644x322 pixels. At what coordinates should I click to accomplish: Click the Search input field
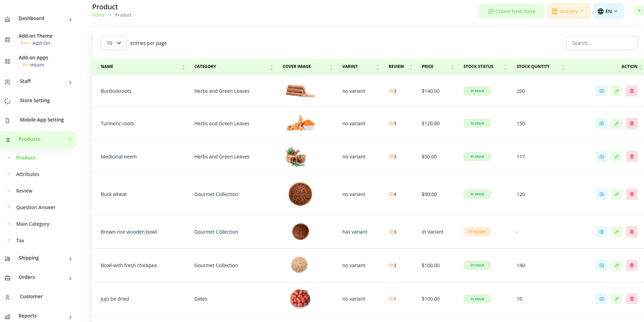[601, 43]
